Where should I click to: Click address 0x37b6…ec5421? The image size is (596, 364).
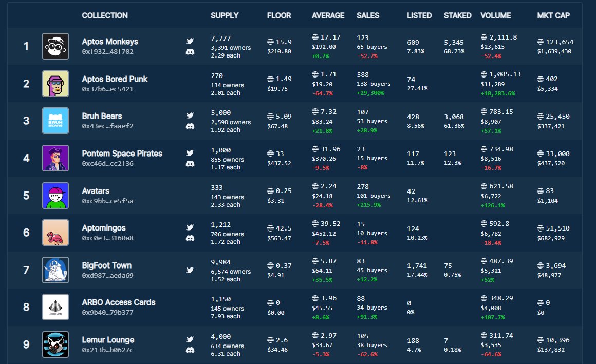click(107, 89)
